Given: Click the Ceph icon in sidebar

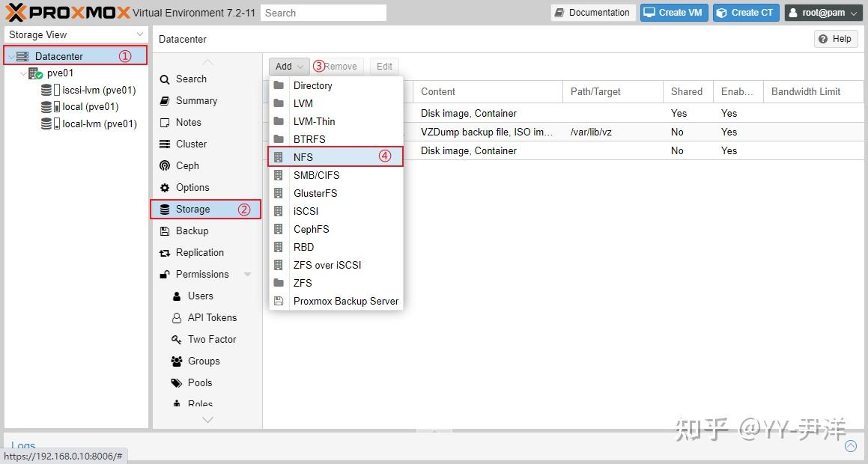Looking at the screenshot, I should (x=165, y=165).
